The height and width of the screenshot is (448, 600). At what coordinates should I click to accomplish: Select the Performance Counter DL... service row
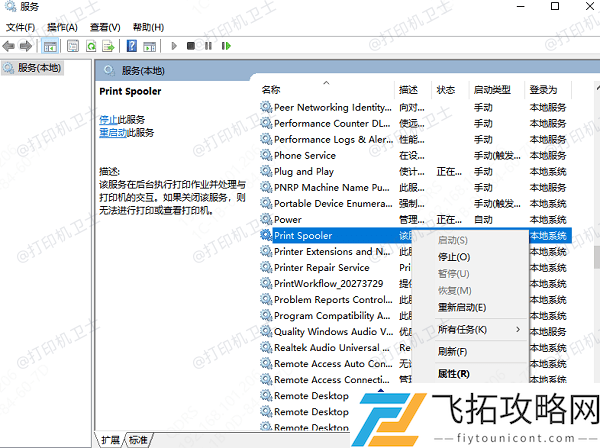[415, 123]
